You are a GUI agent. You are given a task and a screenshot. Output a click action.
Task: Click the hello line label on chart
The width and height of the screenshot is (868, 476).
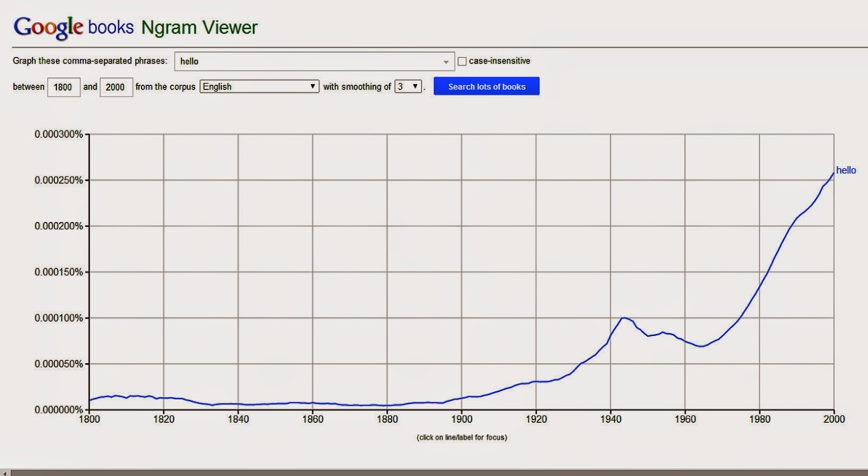[x=846, y=170]
